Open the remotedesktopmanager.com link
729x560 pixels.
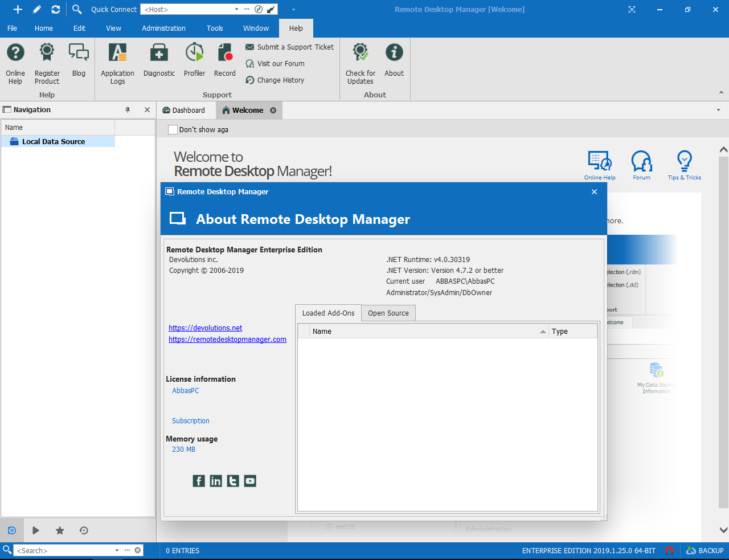pos(227,340)
